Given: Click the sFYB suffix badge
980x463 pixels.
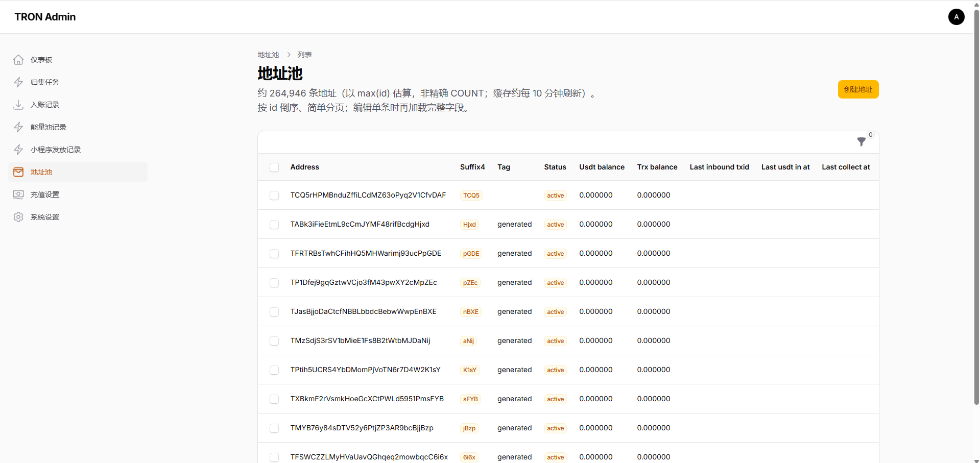Looking at the screenshot, I should (470, 399).
